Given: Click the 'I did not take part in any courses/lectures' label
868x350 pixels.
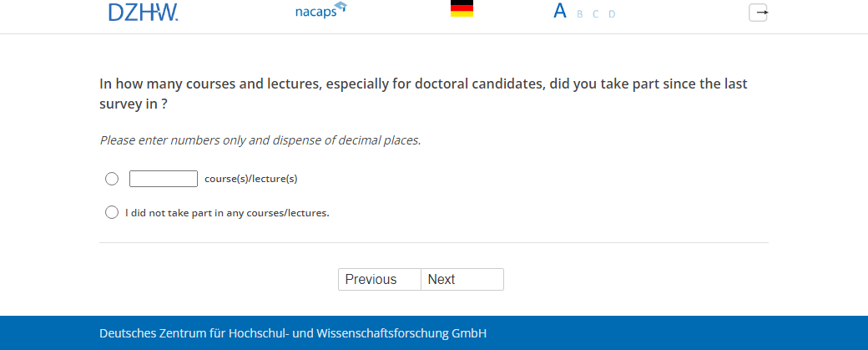Looking at the screenshot, I should (227, 213).
